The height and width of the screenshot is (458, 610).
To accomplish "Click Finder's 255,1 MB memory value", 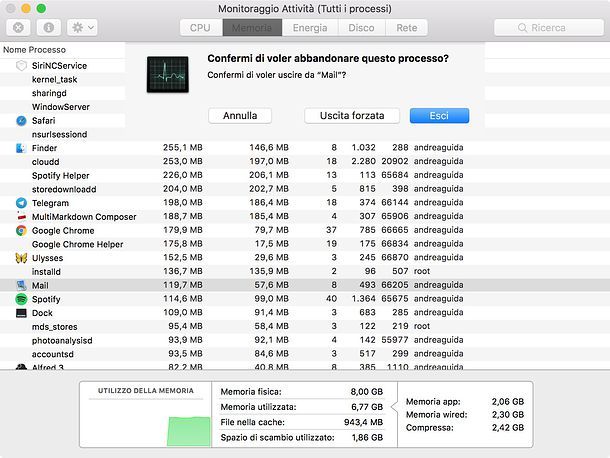I will point(183,147).
